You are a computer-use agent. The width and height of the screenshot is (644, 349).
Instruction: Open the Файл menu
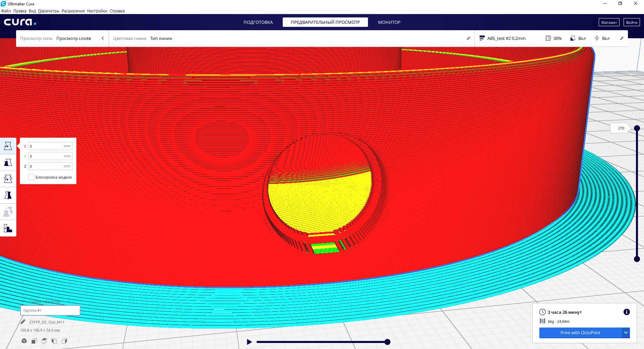point(6,11)
